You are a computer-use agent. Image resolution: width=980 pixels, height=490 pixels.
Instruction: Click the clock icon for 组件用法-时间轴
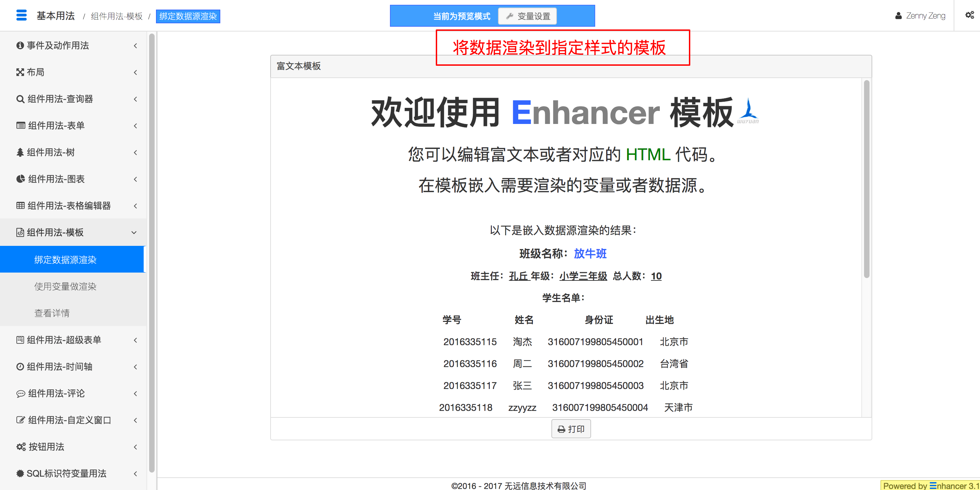[x=20, y=367]
